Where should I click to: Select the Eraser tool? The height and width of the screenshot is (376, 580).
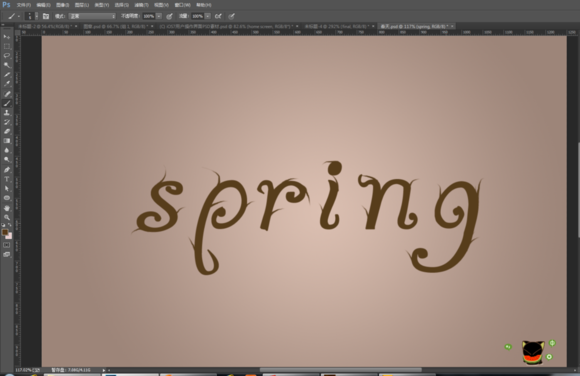tap(7, 131)
